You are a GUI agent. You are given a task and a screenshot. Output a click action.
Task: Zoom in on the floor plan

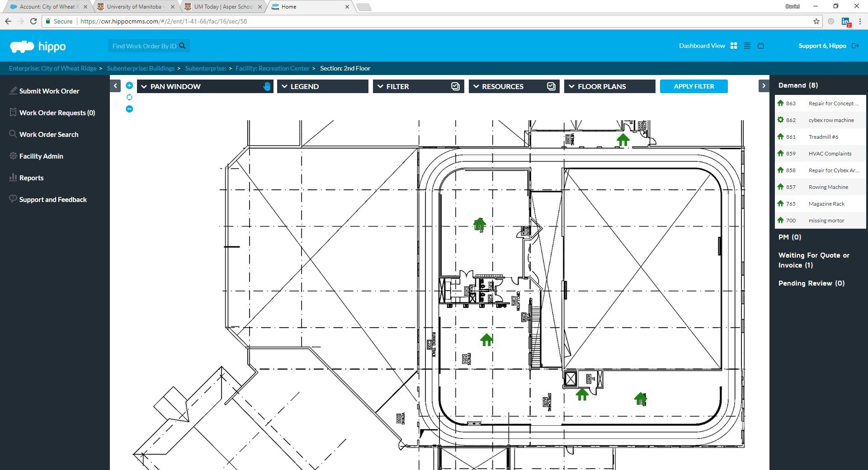coord(130,85)
